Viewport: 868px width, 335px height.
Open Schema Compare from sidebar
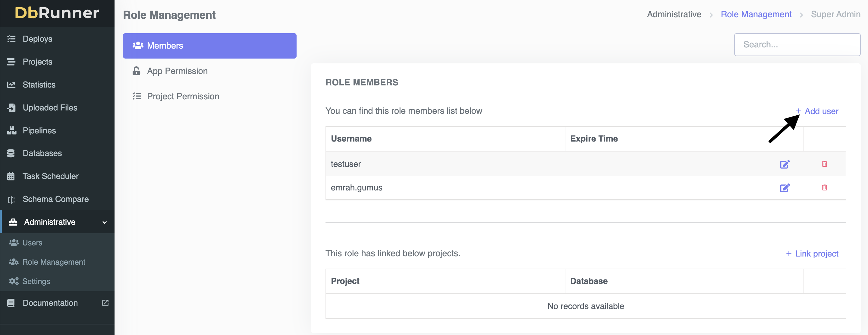tap(55, 199)
